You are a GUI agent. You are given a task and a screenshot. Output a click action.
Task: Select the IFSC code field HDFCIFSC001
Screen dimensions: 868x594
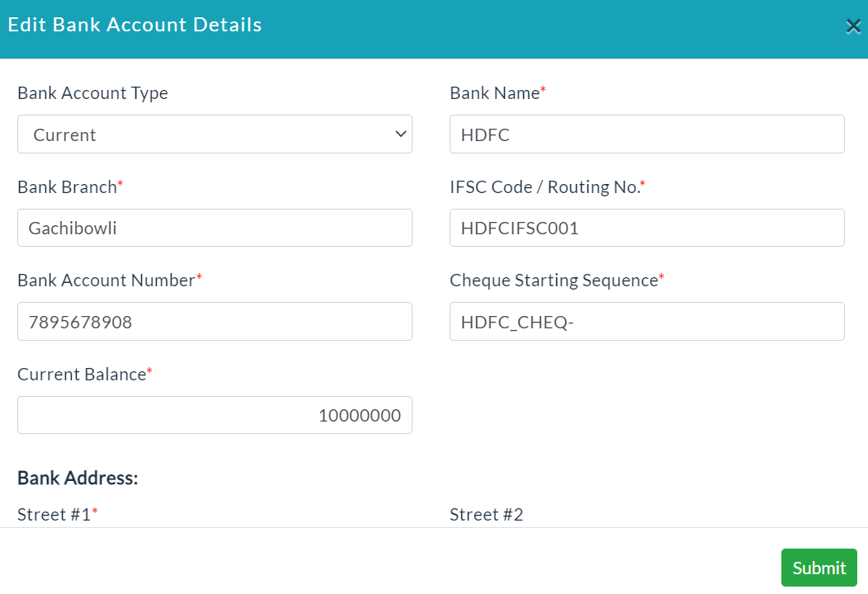[x=647, y=228]
